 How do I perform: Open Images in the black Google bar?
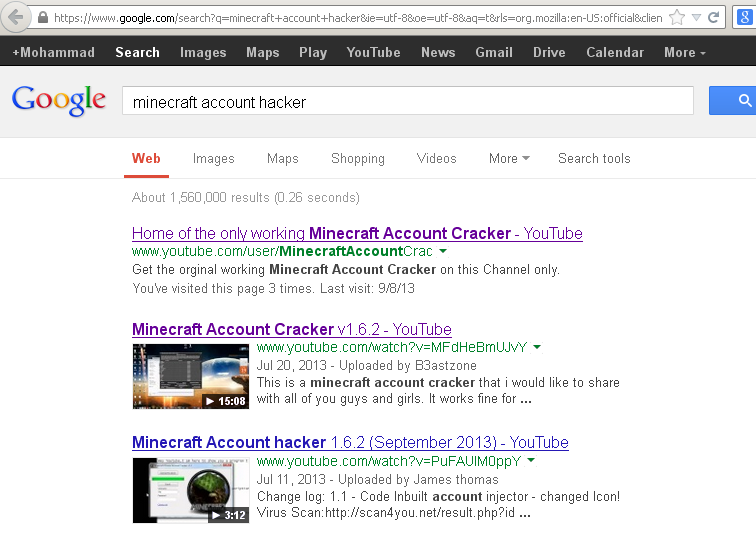203,52
